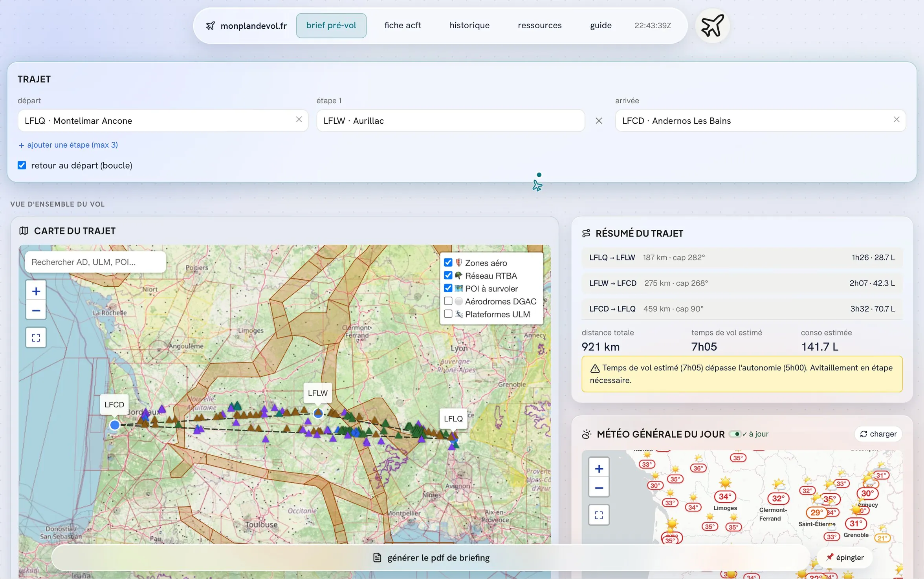Image resolution: width=924 pixels, height=579 pixels.
Task: Select the LFLQ → LFLW leg row
Action: pos(742,258)
